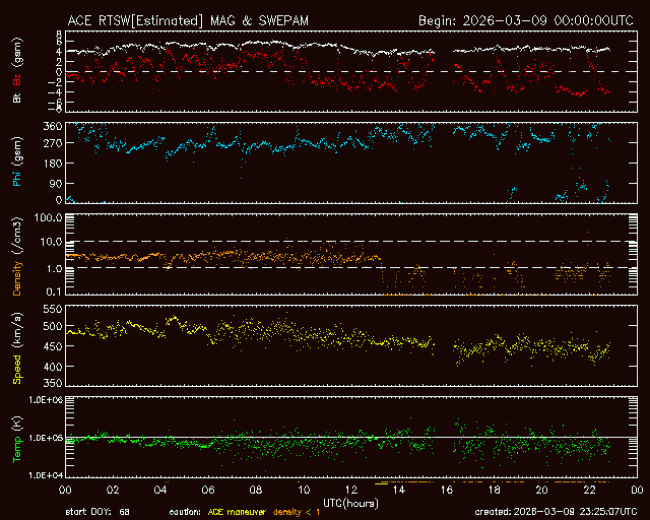The image size is (650, 520).
Task: Click the "100.0" tick on the Density axis
Action: (49, 218)
